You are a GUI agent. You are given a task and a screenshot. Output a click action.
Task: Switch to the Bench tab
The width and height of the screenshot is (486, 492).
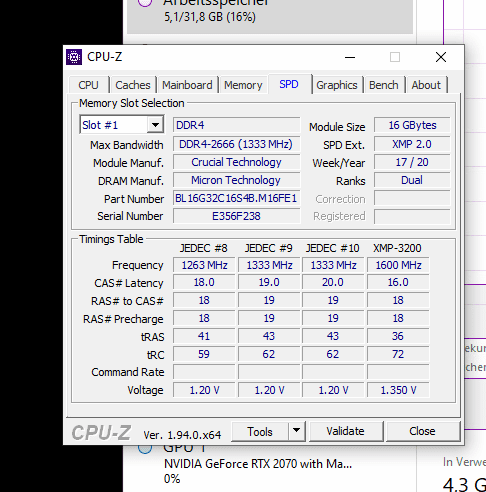(x=383, y=85)
